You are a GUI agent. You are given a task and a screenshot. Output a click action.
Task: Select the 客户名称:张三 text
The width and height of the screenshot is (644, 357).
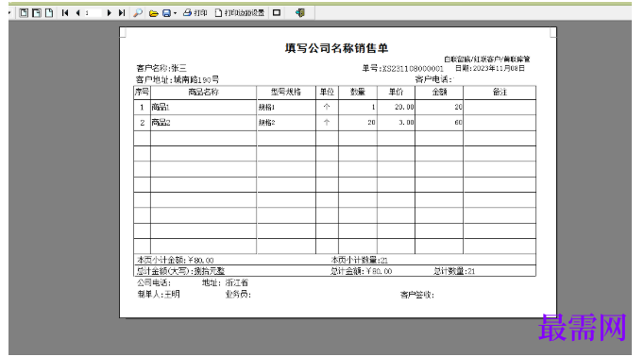point(161,68)
